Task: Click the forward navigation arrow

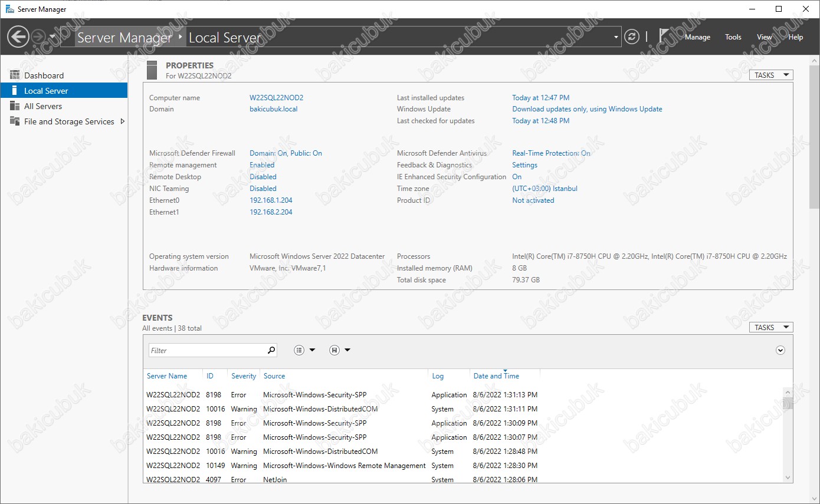Action: [x=38, y=37]
